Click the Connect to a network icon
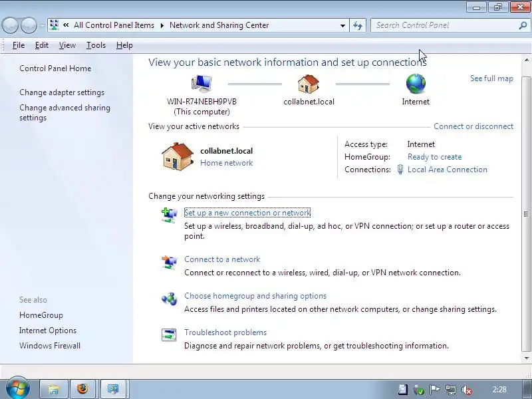The image size is (532, 399). 169,262
